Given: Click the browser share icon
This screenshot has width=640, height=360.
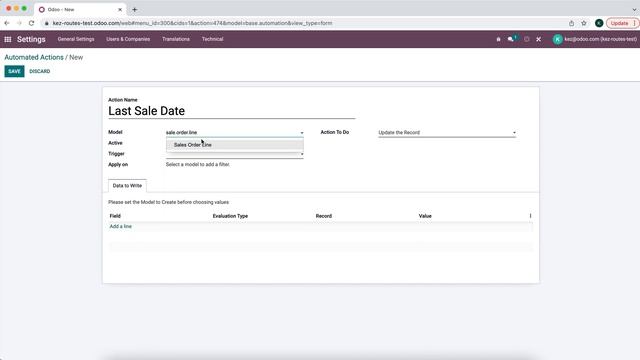Looking at the screenshot, I should click(x=571, y=23).
